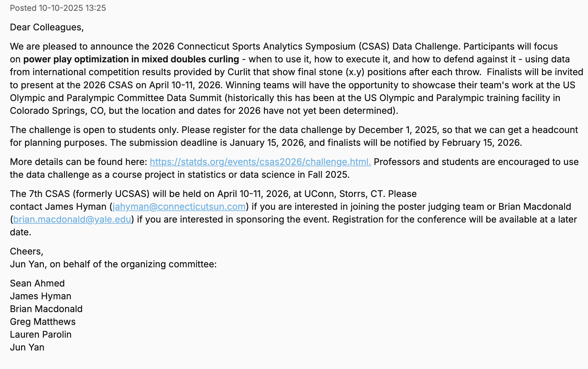588x369 pixels.
Task: Click the 'The 7th CSAS (formerly UCSAS)' text
Action: [80, 194]
